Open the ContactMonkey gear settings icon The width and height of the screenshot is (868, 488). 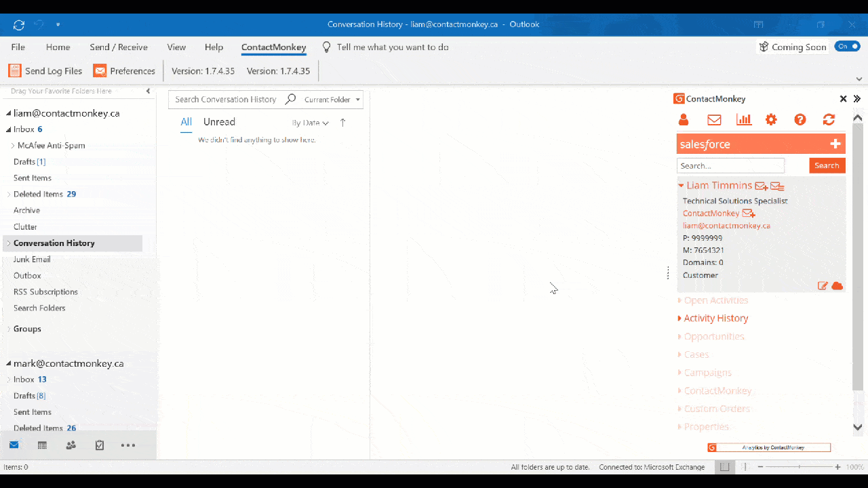pyautogui.click(x=771, y=120)
